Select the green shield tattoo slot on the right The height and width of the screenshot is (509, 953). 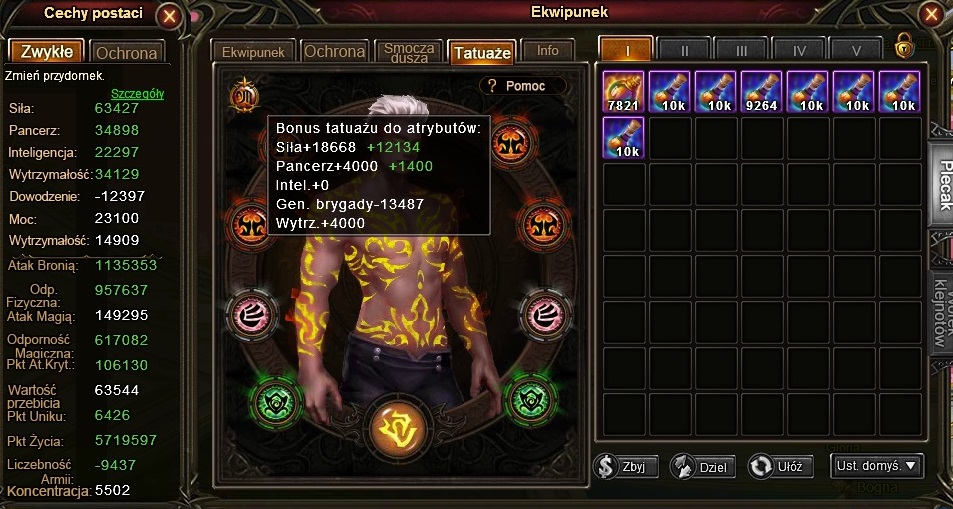pyautogui.click(x=531, y=401)
